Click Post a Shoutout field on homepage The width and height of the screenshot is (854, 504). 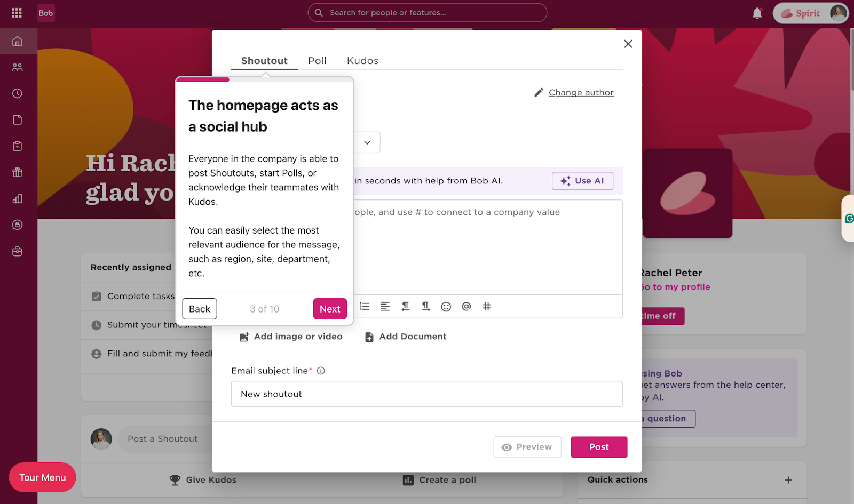coord(165,439)
